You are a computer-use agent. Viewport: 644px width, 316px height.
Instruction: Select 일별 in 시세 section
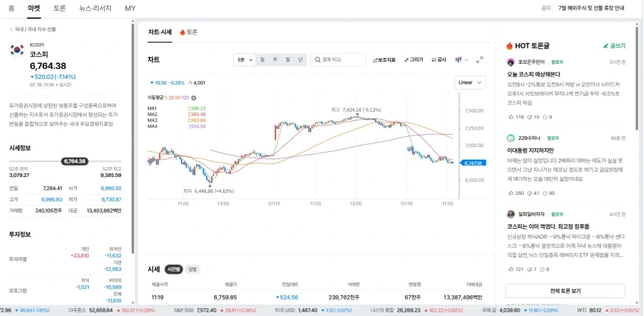point(192,269)
